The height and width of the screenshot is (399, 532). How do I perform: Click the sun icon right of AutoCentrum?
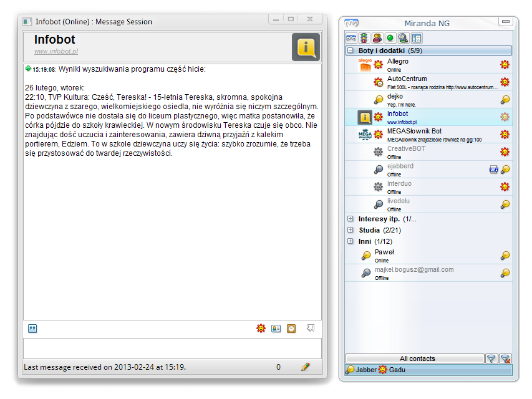505,82
